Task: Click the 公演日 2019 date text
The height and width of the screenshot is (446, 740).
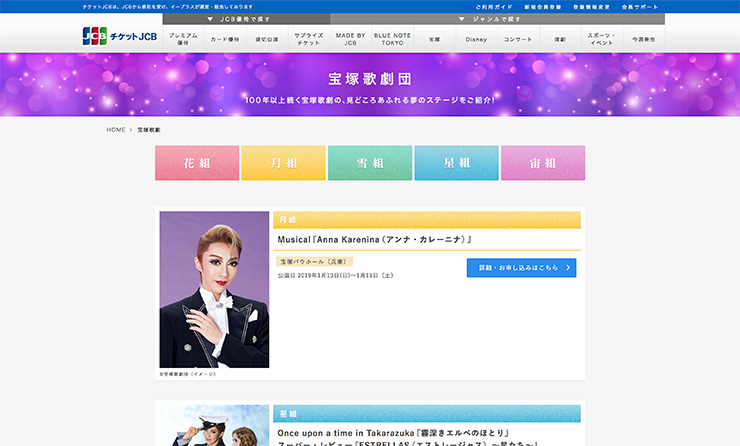Action: 336,275
